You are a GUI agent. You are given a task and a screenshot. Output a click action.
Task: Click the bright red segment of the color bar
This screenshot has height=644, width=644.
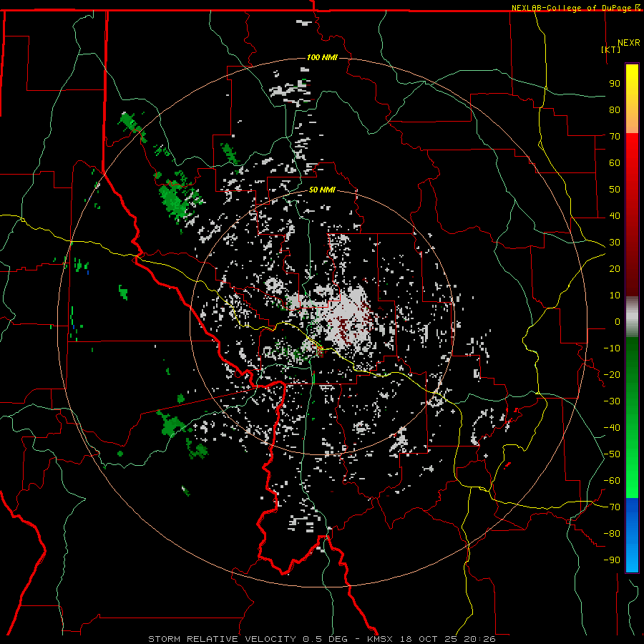point(632,154)
